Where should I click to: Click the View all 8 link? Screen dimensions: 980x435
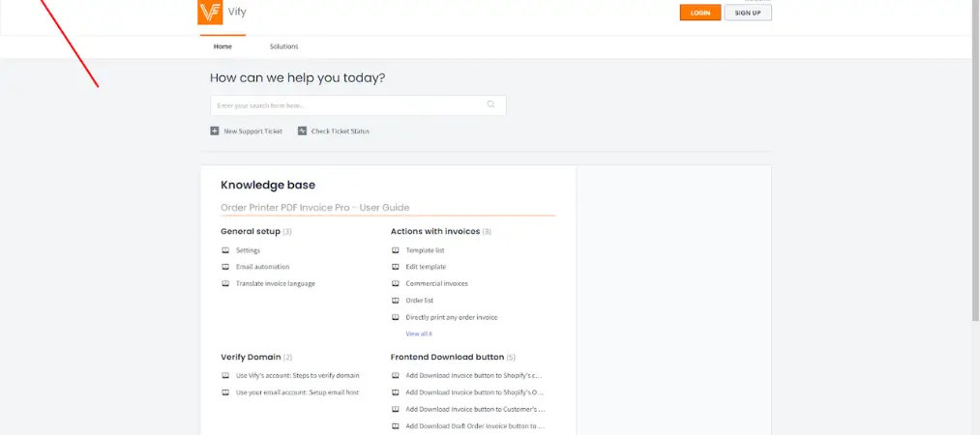point(419,333)
